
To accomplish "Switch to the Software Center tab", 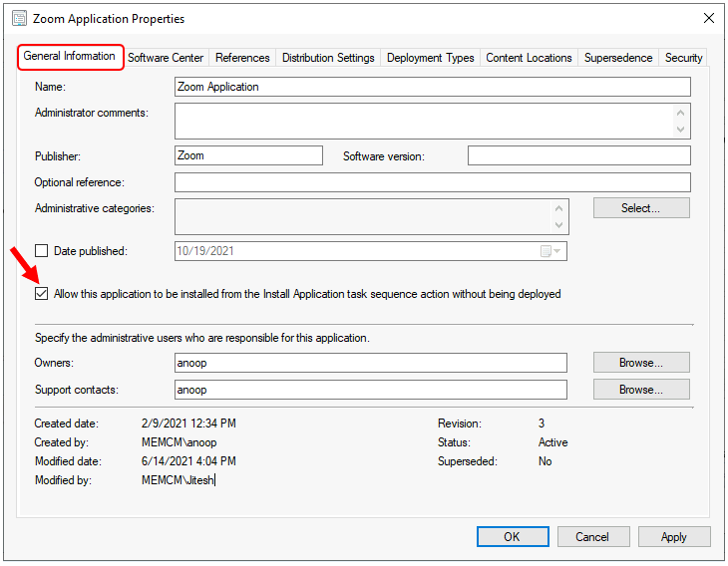I will pos(166,58).
